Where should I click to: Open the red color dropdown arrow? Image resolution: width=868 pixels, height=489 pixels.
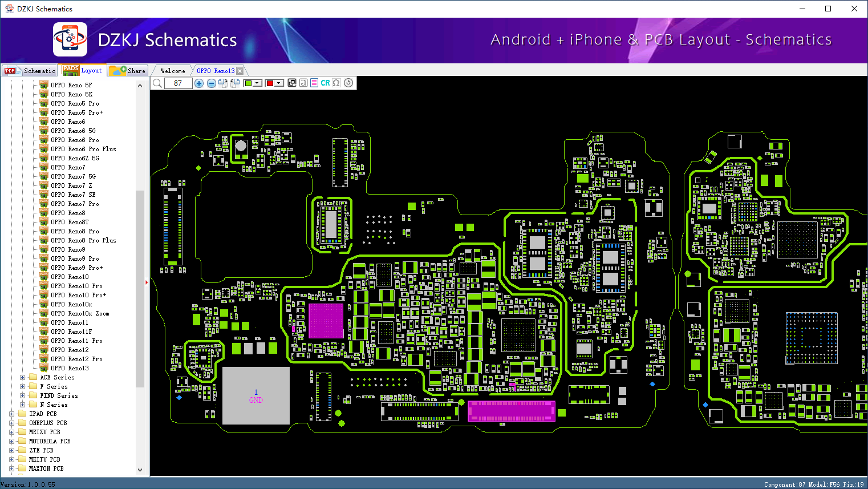[279, 83]
